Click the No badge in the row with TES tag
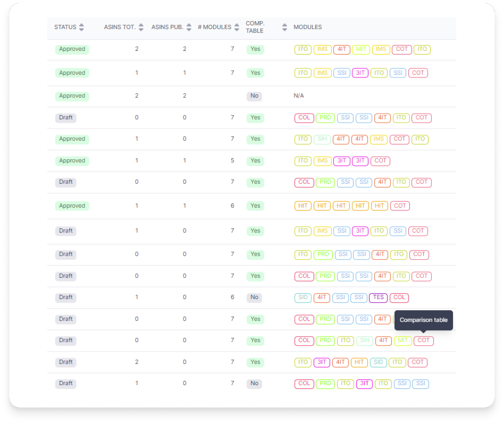The height and width of the screenshot is (423, 504). [x=254, y=297]
